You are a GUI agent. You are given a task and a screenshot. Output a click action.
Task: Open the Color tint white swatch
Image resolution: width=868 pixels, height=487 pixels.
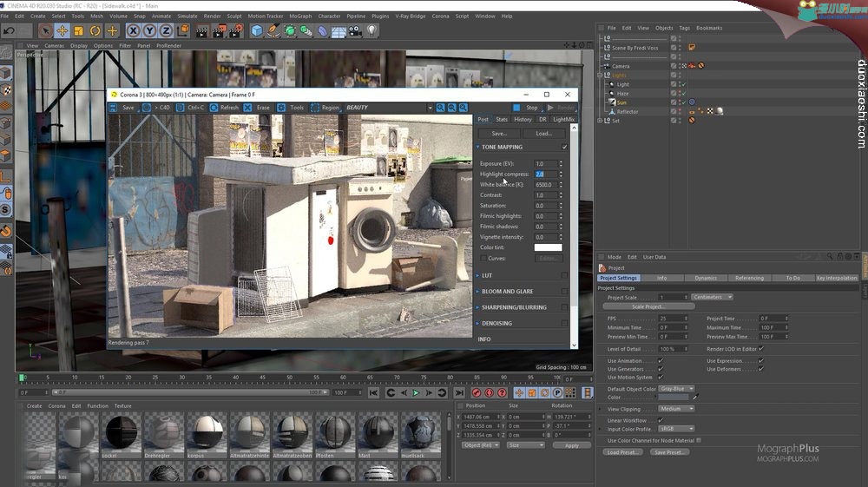548,247
